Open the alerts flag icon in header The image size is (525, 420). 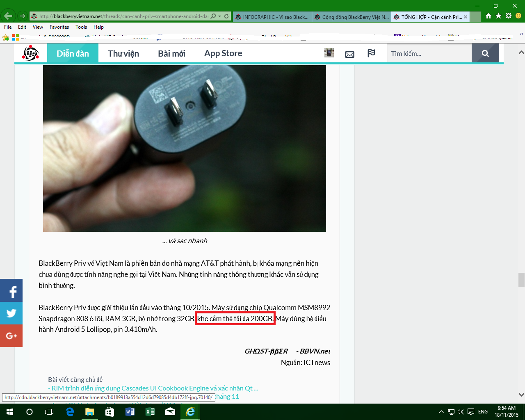(371, 53)
